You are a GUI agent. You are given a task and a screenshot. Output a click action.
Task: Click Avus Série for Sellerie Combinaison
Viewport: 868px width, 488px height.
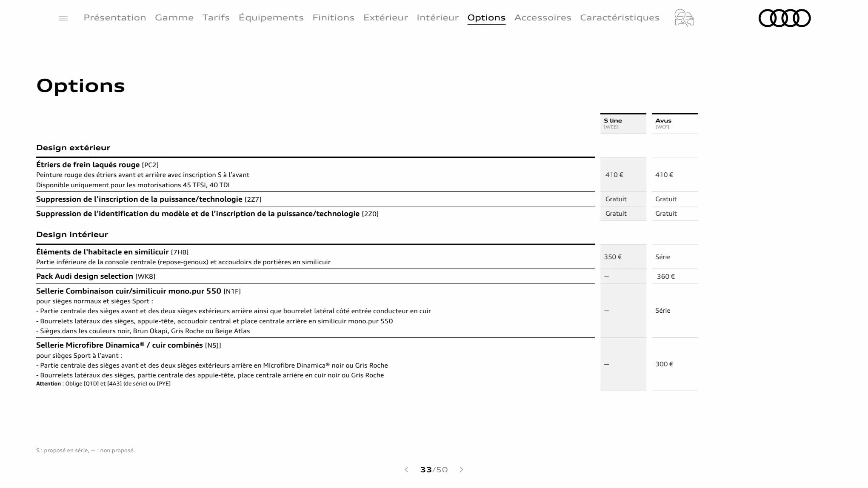pos(663,311)
